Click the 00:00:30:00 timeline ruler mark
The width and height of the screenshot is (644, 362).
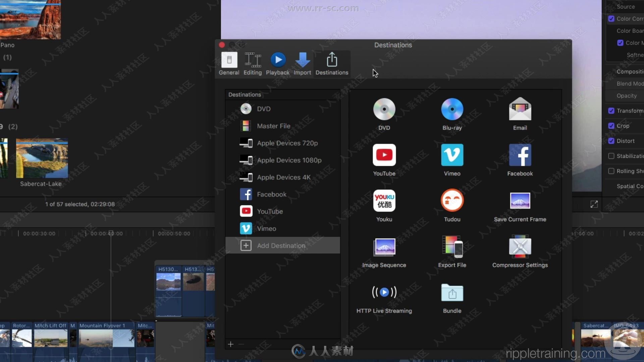[x=39, y=234]
